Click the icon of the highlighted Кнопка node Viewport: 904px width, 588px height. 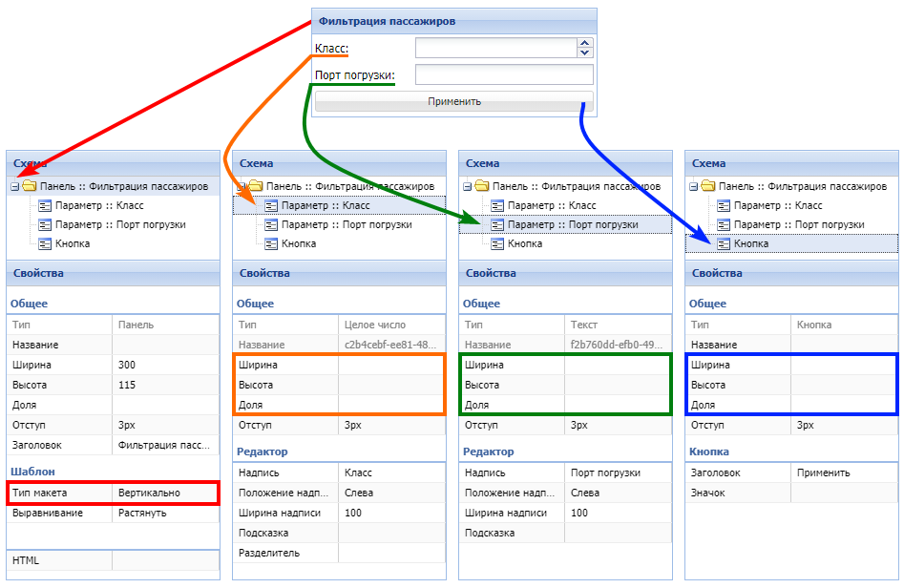(724, 243)
